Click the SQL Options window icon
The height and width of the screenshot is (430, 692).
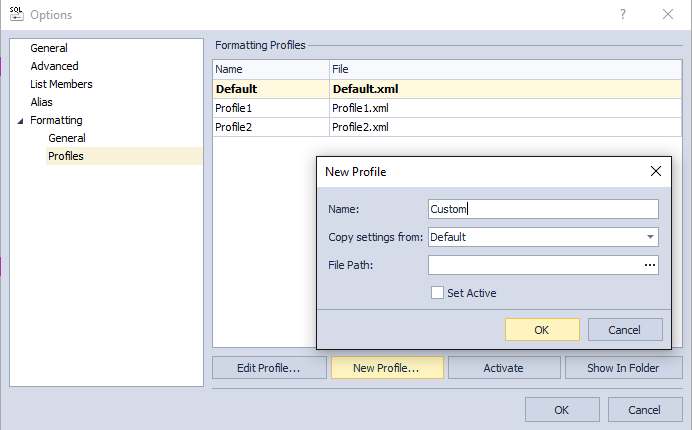coord(16,14)
